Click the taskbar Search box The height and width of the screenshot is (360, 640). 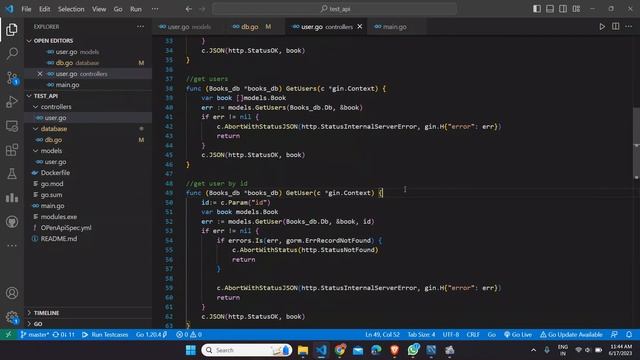coord(246,350)
